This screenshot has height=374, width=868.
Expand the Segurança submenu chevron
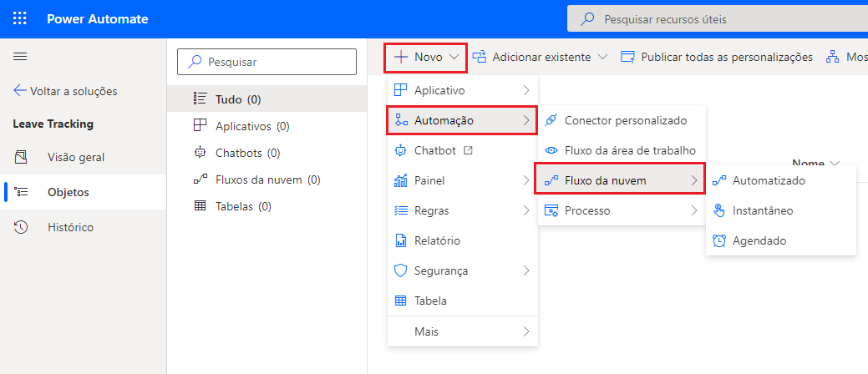coord(525,270)
